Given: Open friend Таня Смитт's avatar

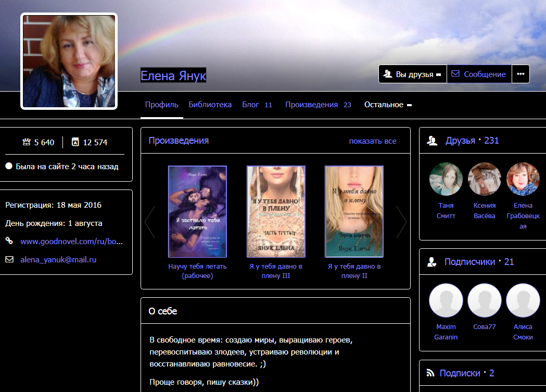Looking at the screenshot, I should coord(446,179).
